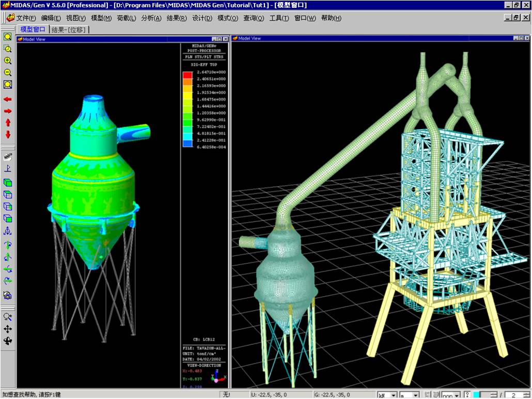Open the 模式(O) menu

(228, 18)
